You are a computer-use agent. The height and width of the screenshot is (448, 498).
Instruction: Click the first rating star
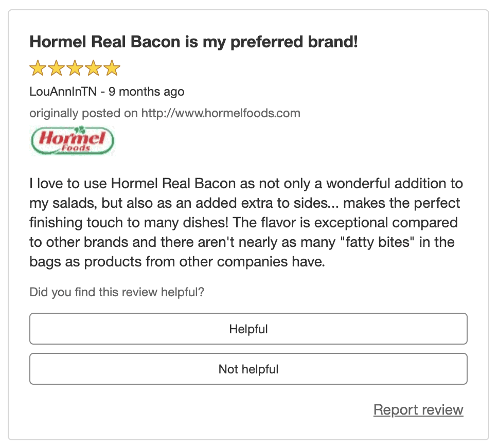tap(38, 68)
